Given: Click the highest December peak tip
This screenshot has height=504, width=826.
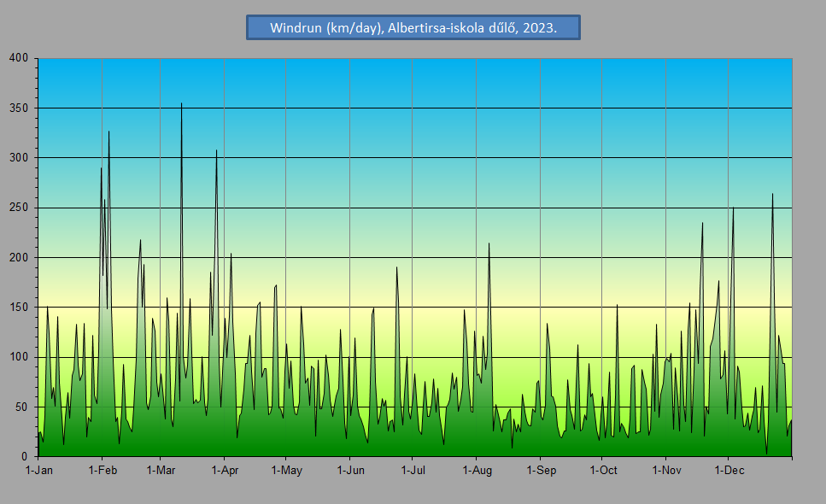Looking at the screenshot, I should [772, 194].
